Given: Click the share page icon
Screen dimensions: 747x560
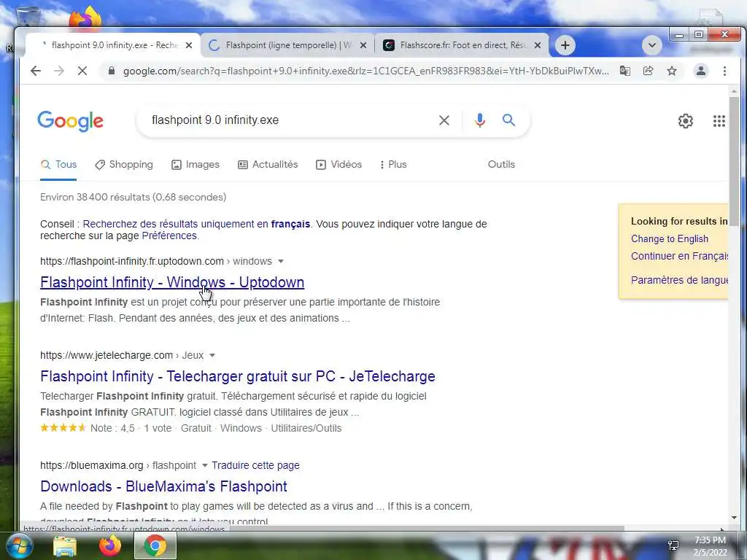Looking at the screenshot, I should [x=648, y=71].
